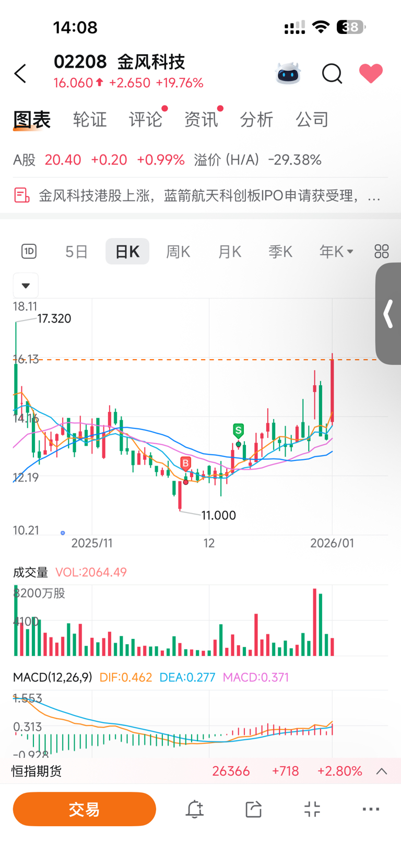Tap the DEA:0.277 value
Image resolution: width=401 pixels, height=868 pixels.
pos(187,677)
